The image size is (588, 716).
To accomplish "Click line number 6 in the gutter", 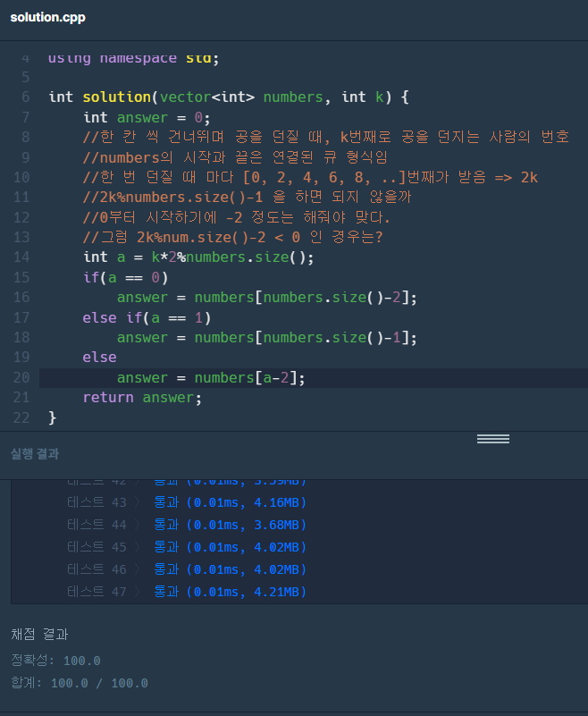I will pos(25,97).
